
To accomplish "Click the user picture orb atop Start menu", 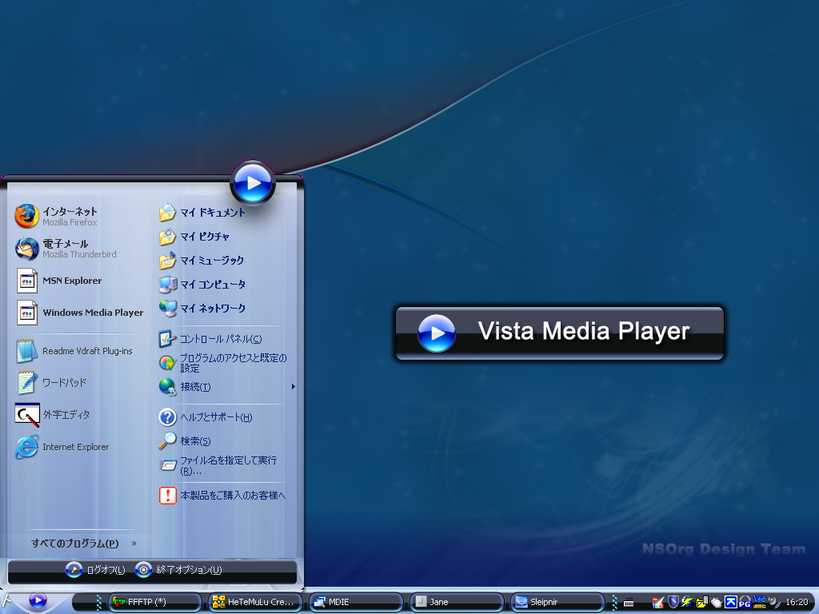I will click(253, 183).
